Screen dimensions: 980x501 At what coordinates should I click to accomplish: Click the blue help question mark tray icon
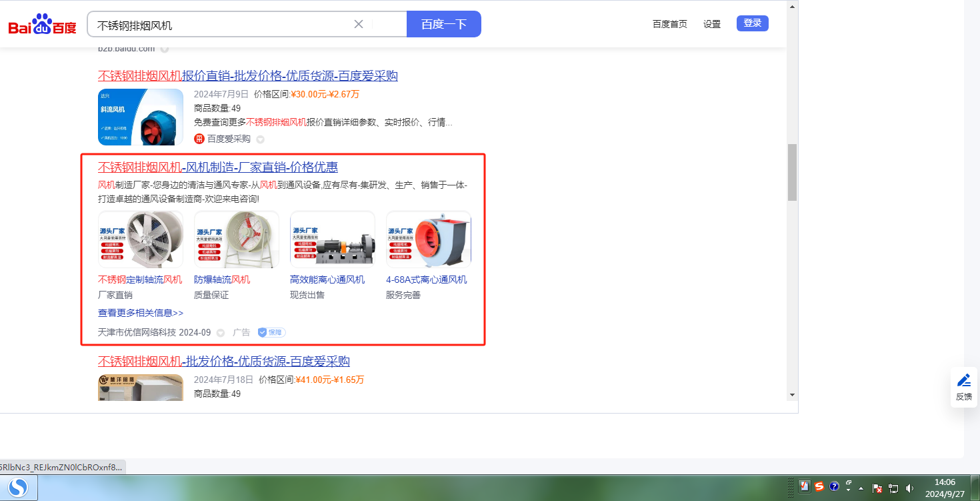click(x=834, y=487)
